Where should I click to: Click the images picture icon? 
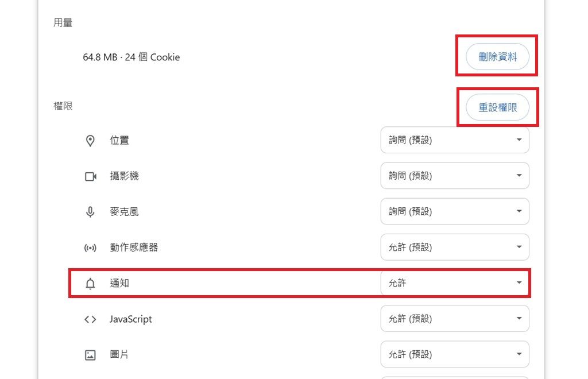(x=90, y=355)
